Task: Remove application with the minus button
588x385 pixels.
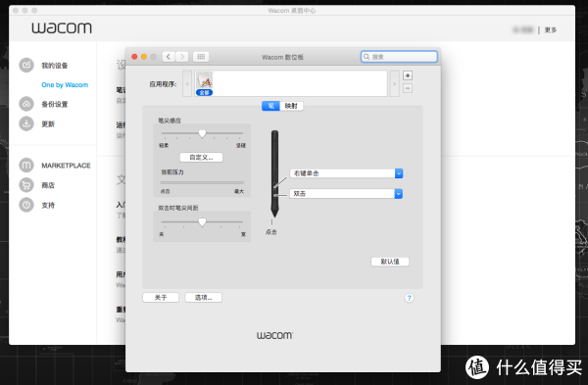Action: (x=408, y=88)
